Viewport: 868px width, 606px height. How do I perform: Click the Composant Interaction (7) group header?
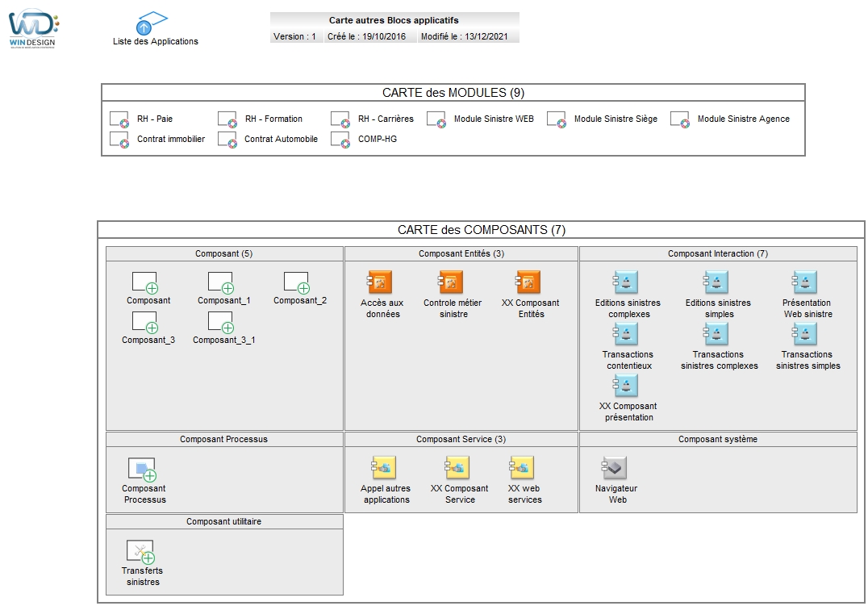(718, 253)
